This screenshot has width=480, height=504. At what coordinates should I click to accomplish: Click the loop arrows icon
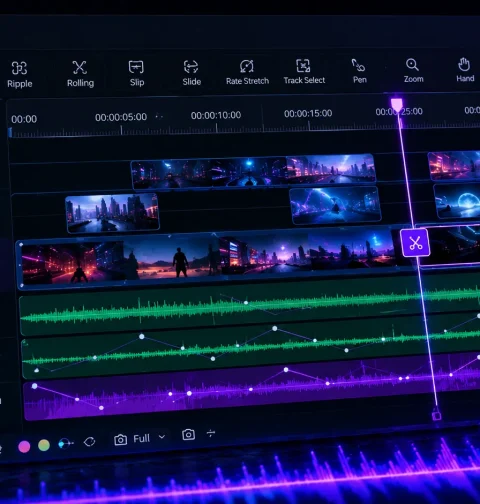click(89, 442)
